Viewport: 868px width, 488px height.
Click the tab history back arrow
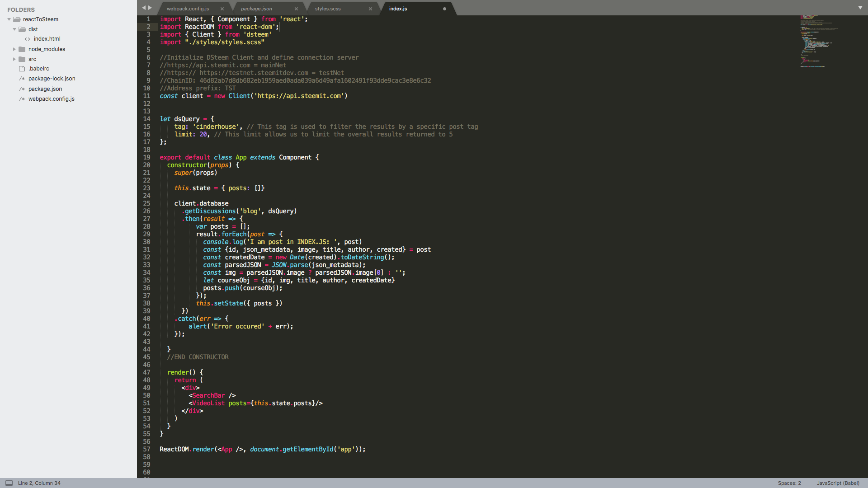(x=144, y=8)
